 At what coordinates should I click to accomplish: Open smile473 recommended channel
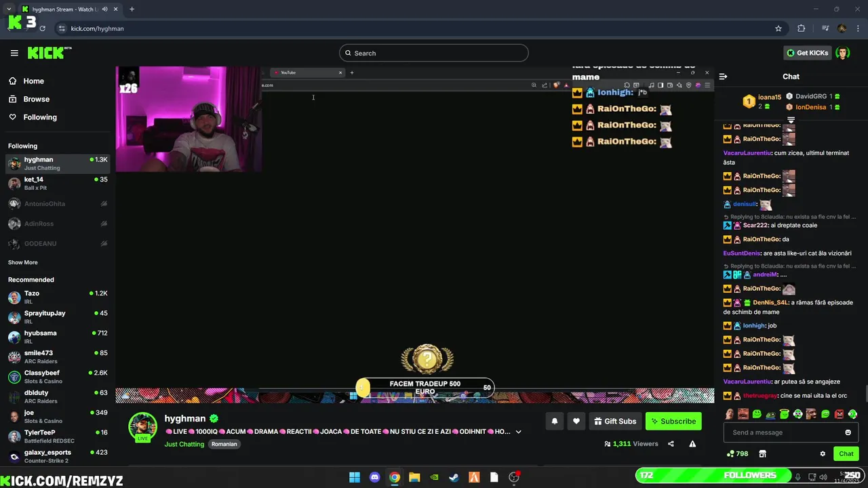[58, 357]
